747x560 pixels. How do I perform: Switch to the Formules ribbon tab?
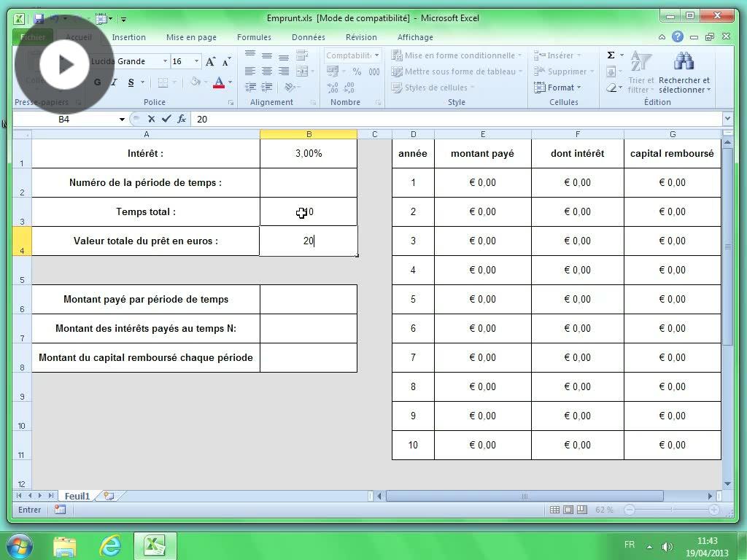(x=254, y=37)
